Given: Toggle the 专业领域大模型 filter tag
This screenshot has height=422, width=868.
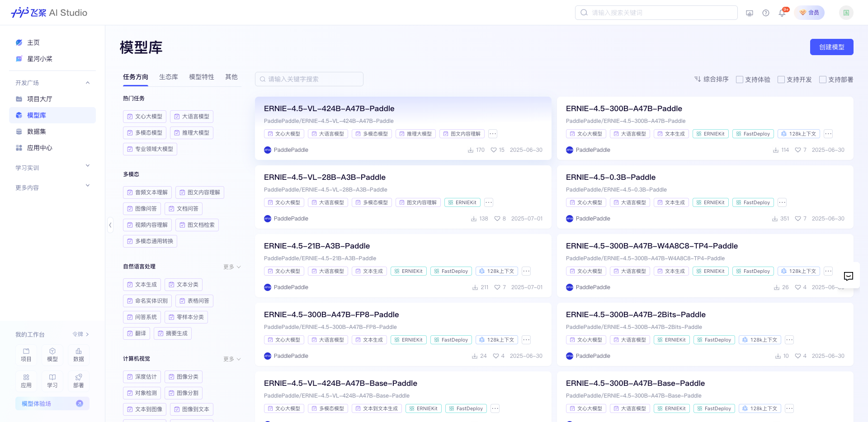Looking at the screenshot, I should 150,149.
